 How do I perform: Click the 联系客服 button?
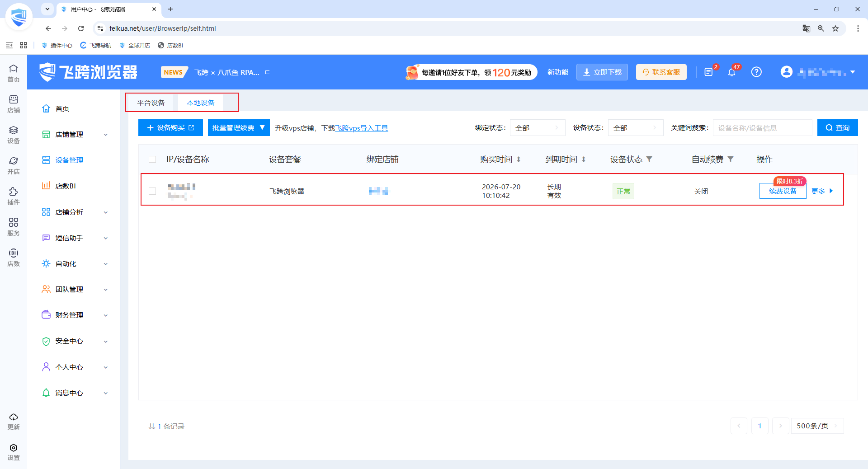(x=661, y=72)
